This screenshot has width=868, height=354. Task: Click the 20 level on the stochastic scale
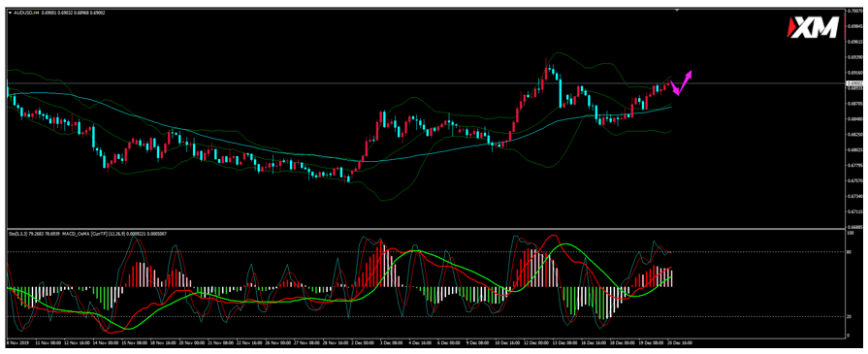click(x=850, y=316)
